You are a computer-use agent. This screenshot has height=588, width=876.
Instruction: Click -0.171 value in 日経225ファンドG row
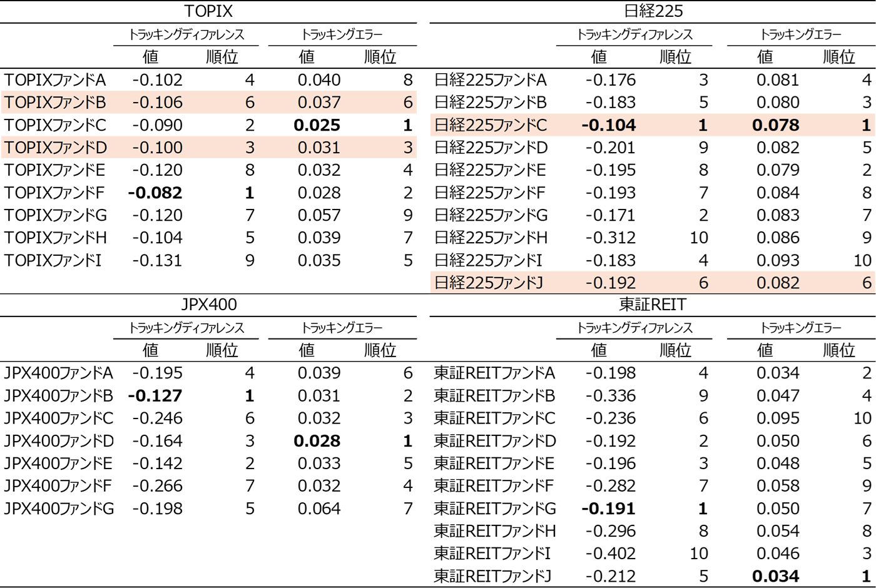(610, 215)
